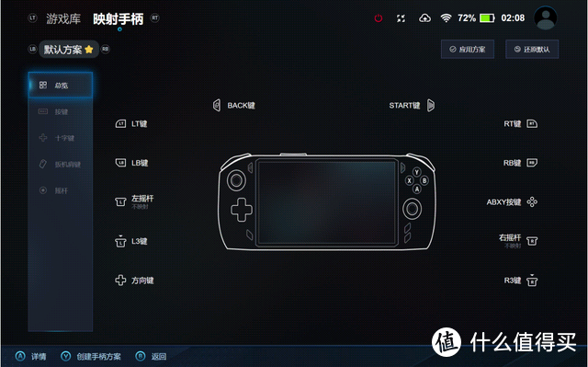This screenshot has height=367, width=588.
Task: Click the right joystick on console diagram
Action: [x=413, y=208]
